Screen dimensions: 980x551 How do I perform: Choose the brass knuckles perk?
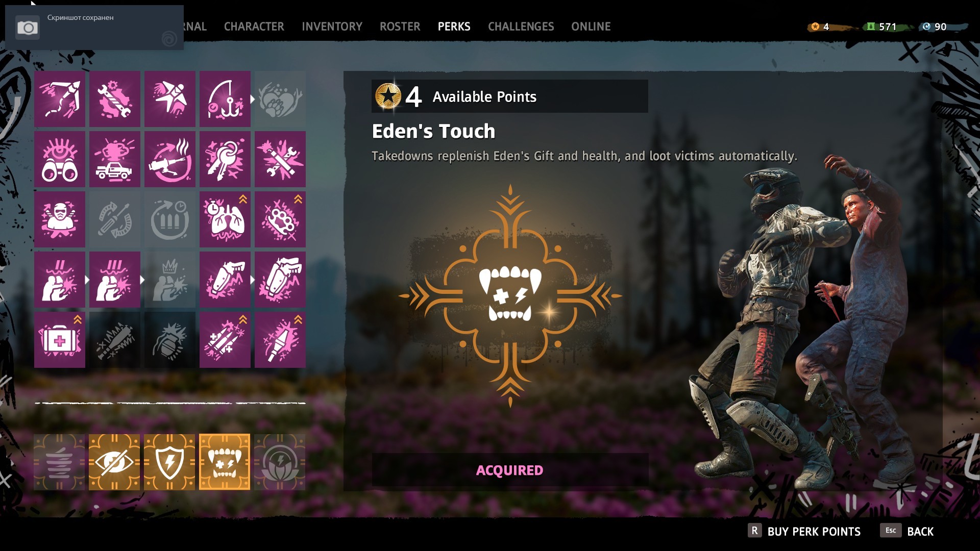(x=280, y=219)
